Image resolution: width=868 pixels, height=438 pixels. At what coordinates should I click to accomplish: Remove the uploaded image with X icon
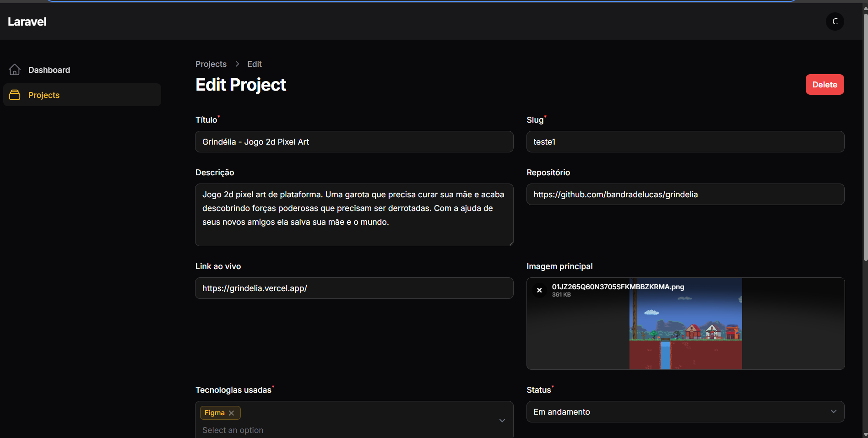(x=539, y=290)
